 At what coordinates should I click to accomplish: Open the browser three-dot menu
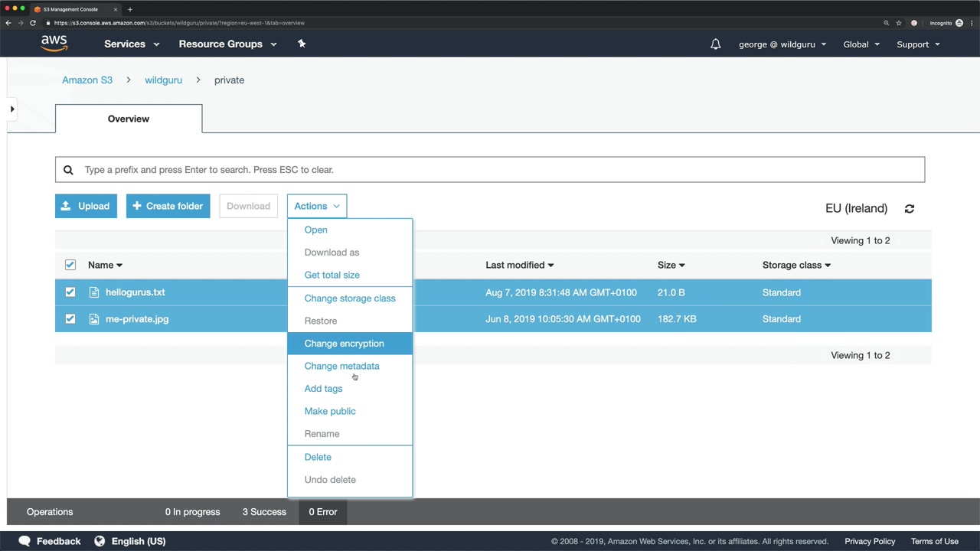(970, 23)
